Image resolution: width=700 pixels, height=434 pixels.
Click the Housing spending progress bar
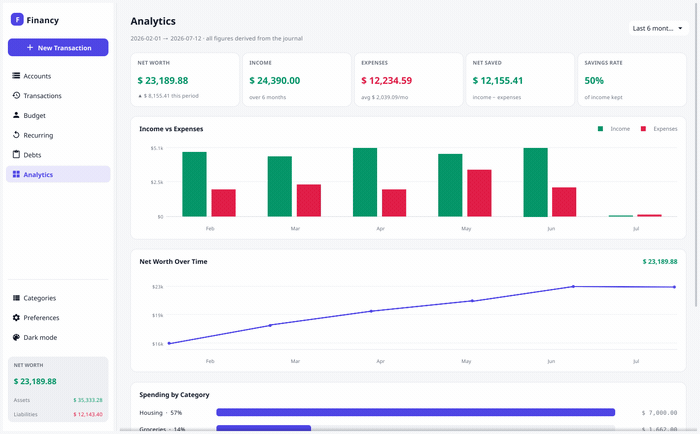click(x=416, y=412)
